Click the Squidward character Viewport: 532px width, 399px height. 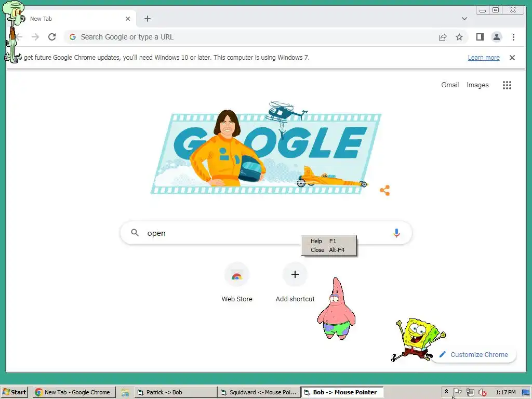click(13, 32)
